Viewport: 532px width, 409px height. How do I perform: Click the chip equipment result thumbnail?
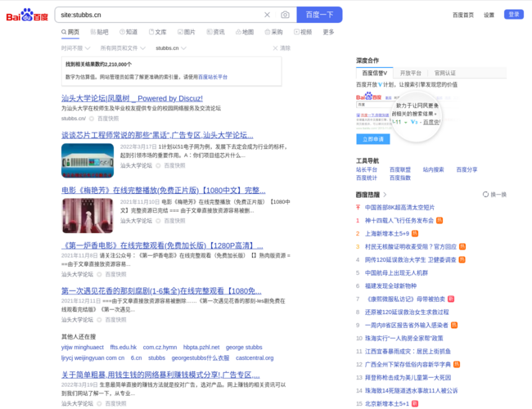88,160
